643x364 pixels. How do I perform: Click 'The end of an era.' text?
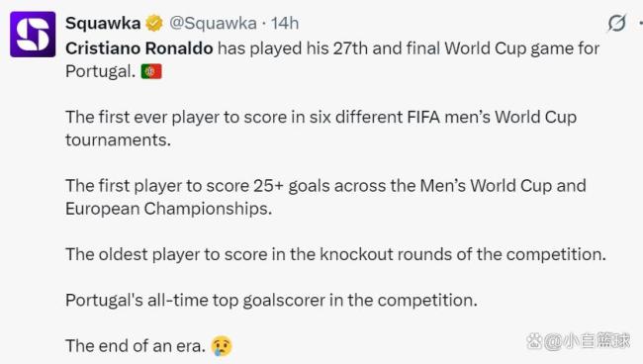coord(136,346)
